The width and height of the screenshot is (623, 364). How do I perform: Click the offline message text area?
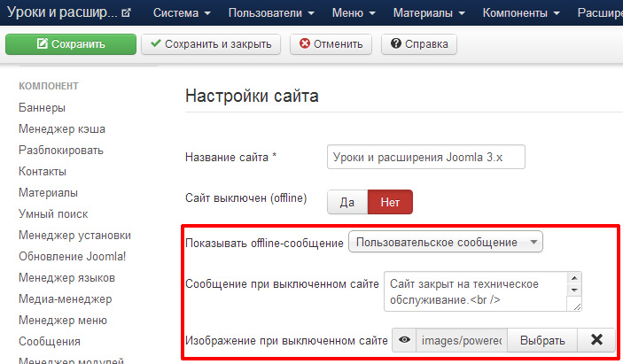474,290
